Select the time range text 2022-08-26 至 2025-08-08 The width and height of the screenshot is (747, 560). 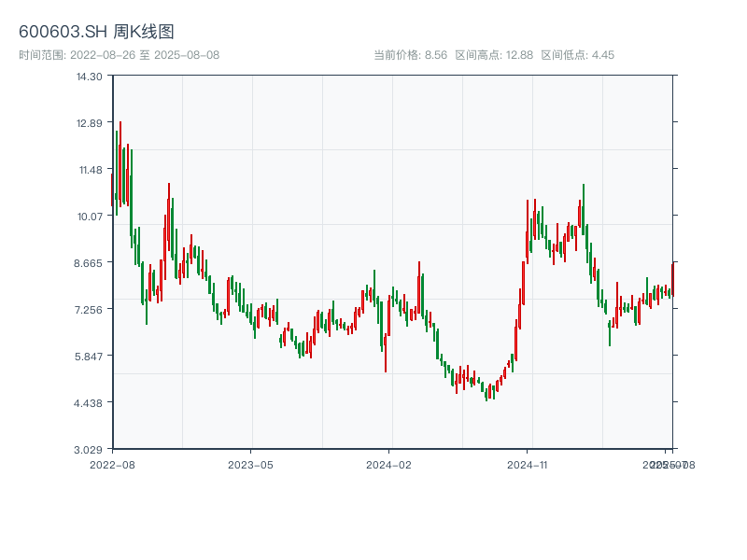click(x=145, y=55)
